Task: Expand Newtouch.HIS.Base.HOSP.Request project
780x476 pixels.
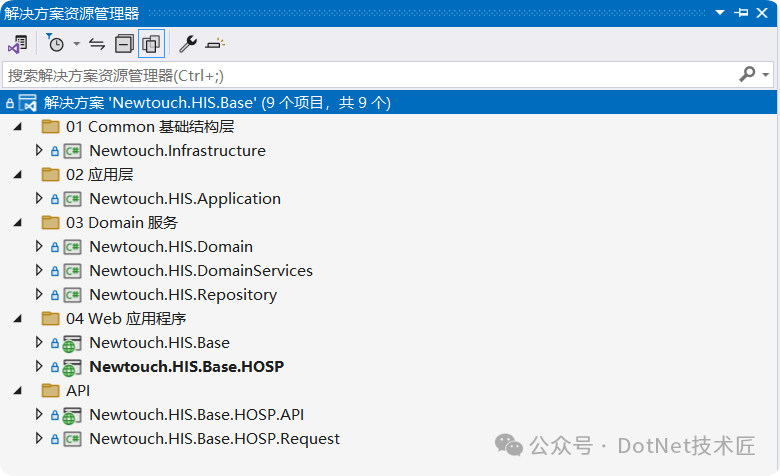Action: [39, 438]
